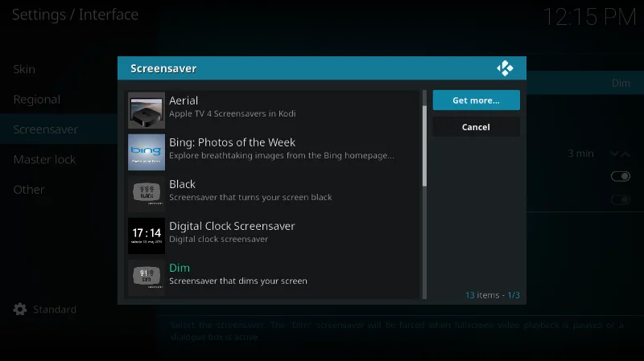
Task: Click the Bing screensaver thumbnail icon
Action: pos(147,152)
